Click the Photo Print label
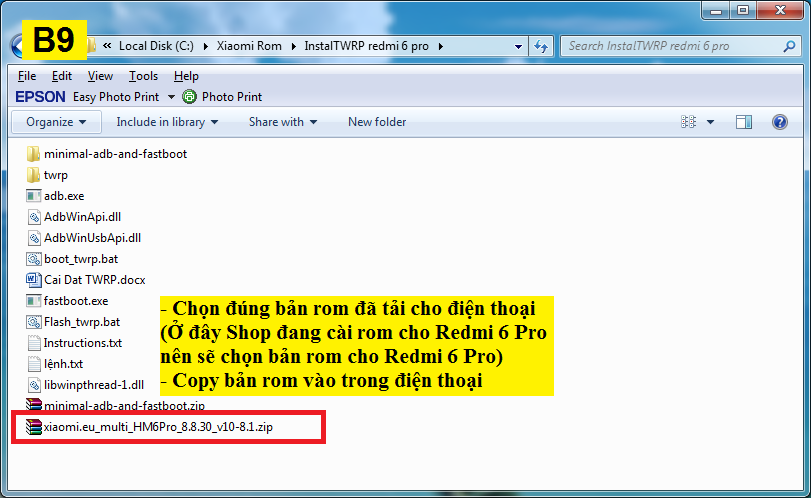 click(x=232, y=97)
